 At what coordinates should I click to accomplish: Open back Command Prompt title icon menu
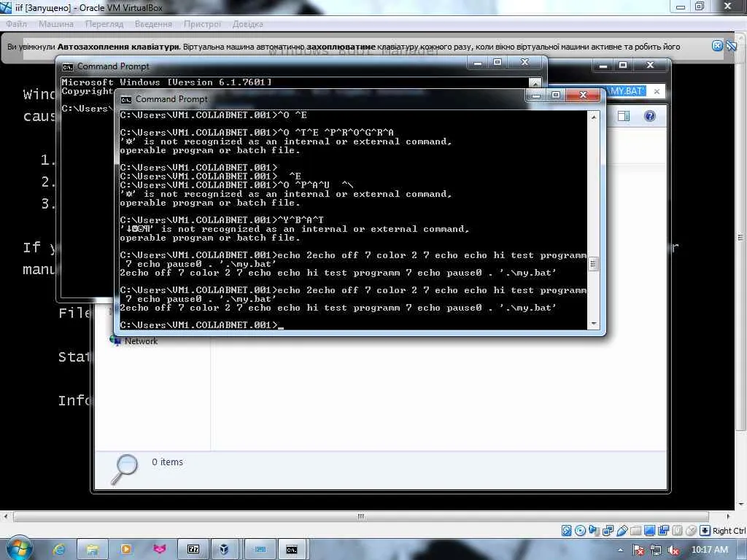[x=68, y=66]
